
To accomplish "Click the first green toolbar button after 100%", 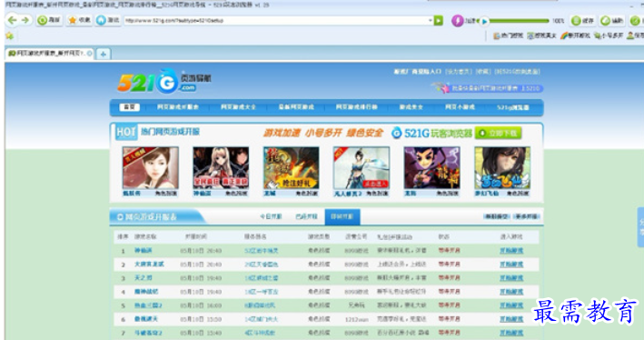I will coord(583,20).
